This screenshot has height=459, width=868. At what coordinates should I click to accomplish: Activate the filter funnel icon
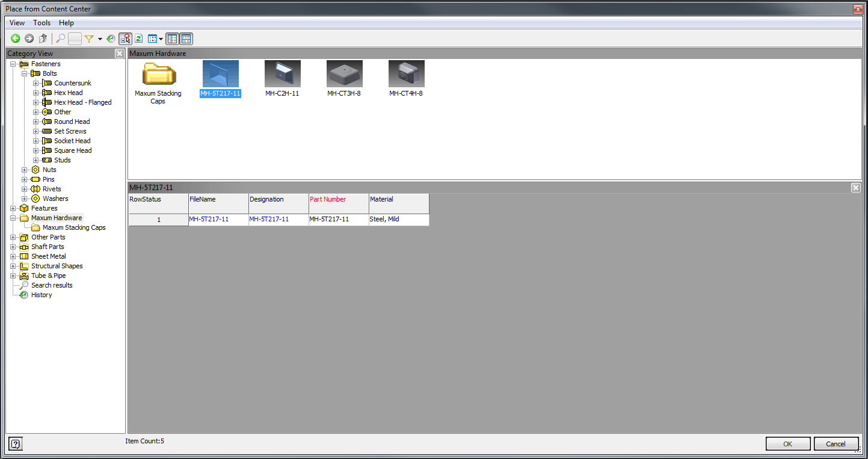pos(88,39)
